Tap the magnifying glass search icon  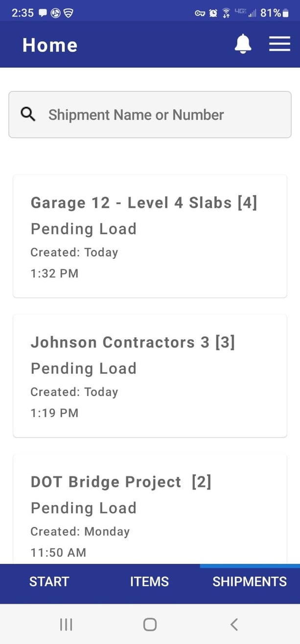[28, 114]
